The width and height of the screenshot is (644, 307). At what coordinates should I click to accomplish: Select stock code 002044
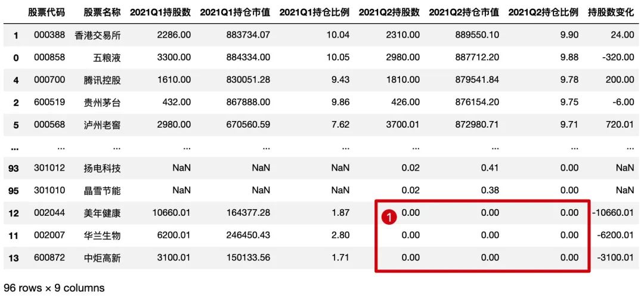pyautogui.click(x=49, y=213)
